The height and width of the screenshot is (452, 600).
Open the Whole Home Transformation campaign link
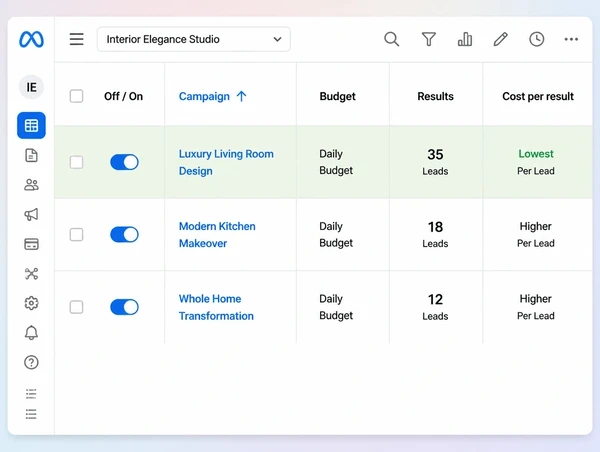216,307
